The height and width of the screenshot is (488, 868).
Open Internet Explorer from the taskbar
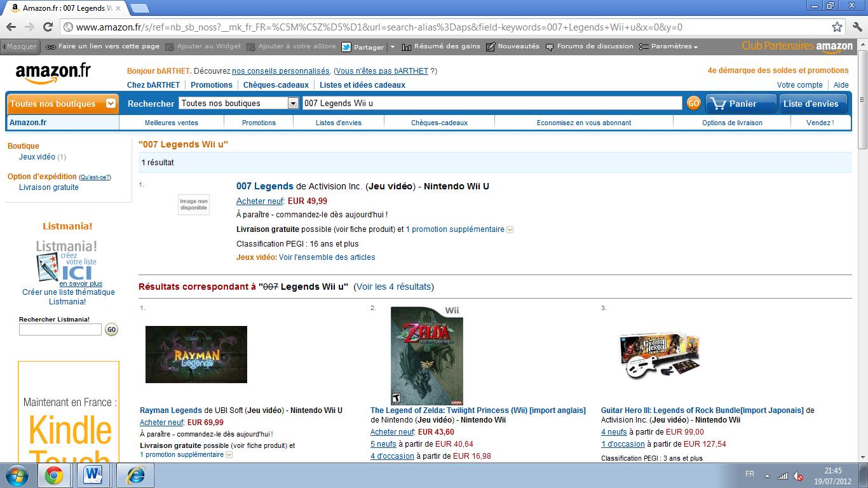point(135,475)
